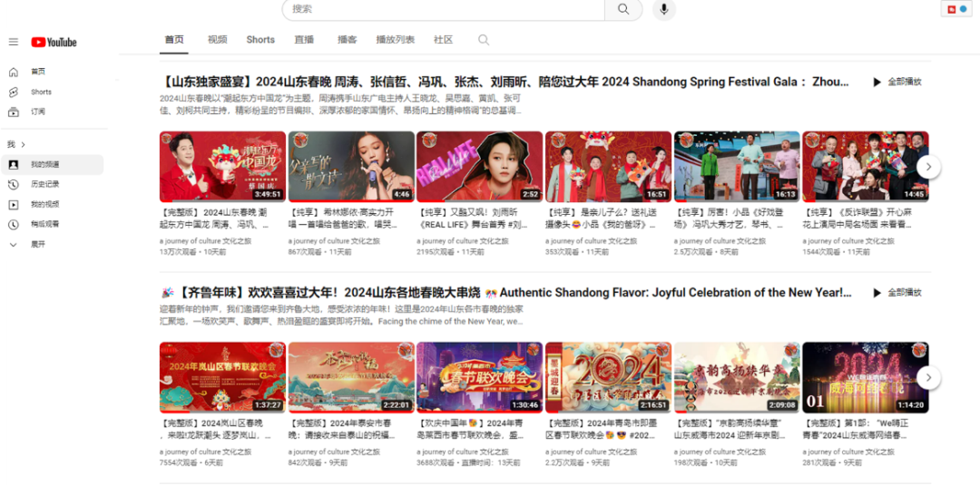Switch to the 播放列表 tab
This screenshot has width=980, height=485.
pos(396,39)
